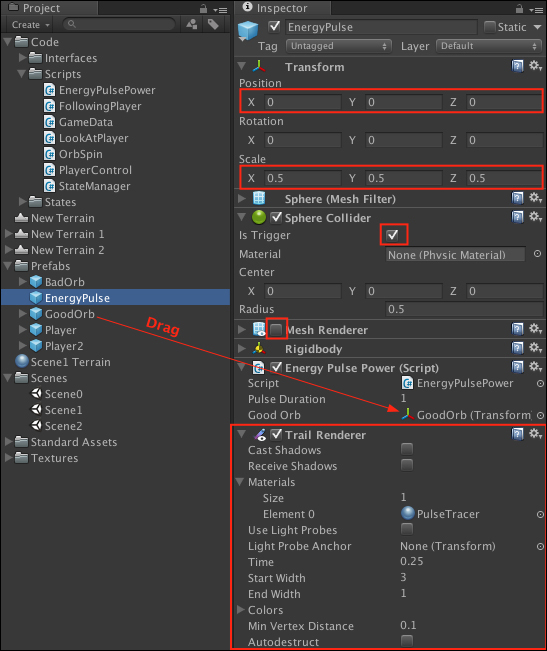Open the Layer dropdown showing Default
This screenshot has height=651, width=547.
(x=488, y=46)
